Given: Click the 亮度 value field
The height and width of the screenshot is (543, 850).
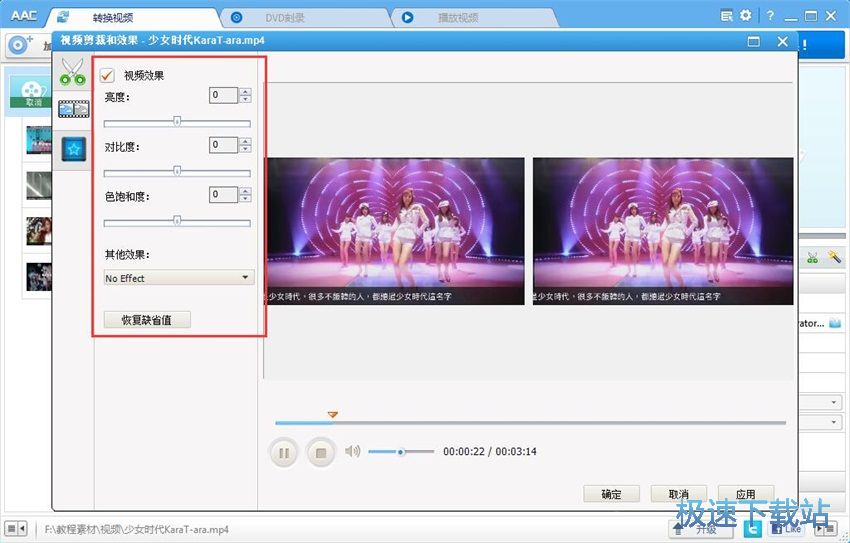Looking at the screenshot, I should tap(223, 95).
